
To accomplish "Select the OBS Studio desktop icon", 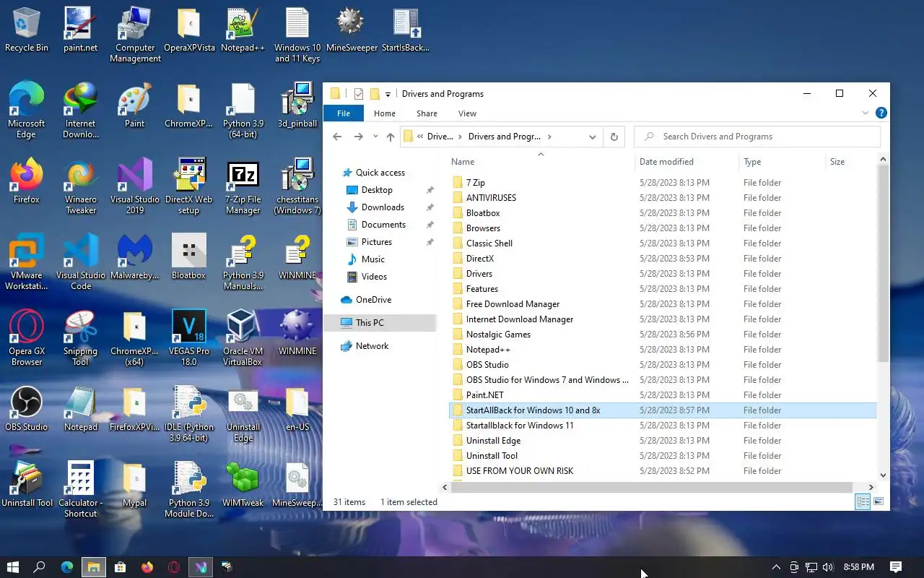I will pyautogui.click(x=27, y=409).
